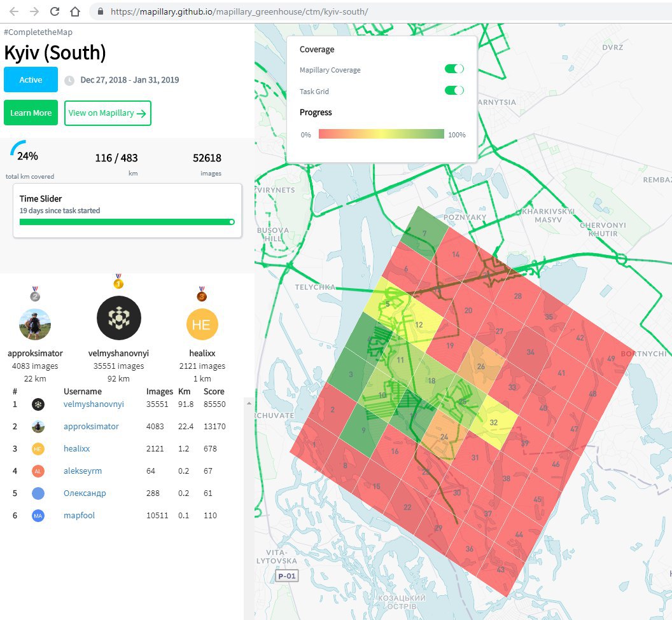The width and height of the screenshot is (672, 620).
Task: Click the blue Active status button
Action: tap(31, 79)
